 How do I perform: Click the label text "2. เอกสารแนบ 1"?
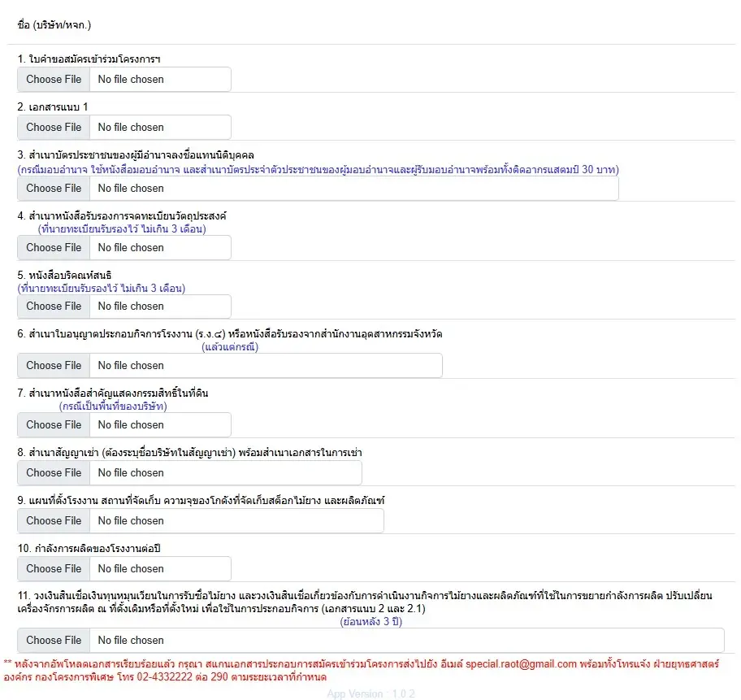tap(53, 107)
